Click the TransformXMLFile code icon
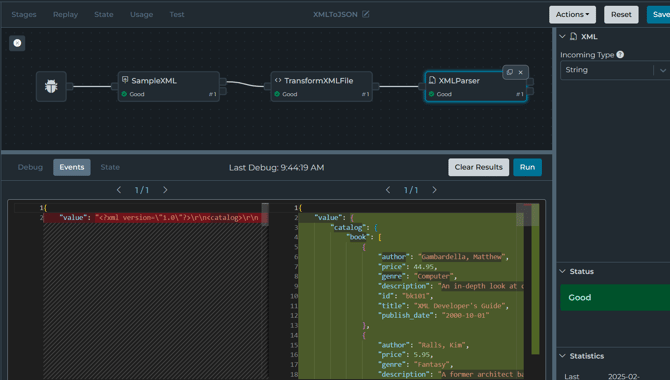 pos(278,80)
